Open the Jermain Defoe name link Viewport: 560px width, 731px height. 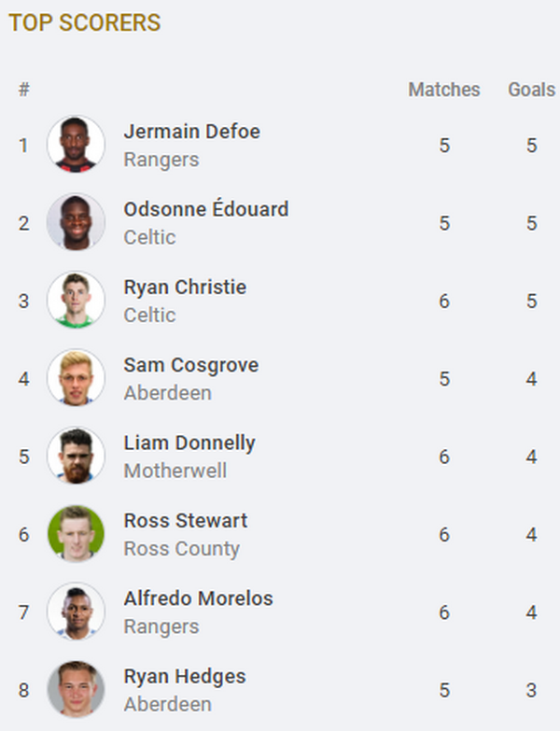pos(191,132)
